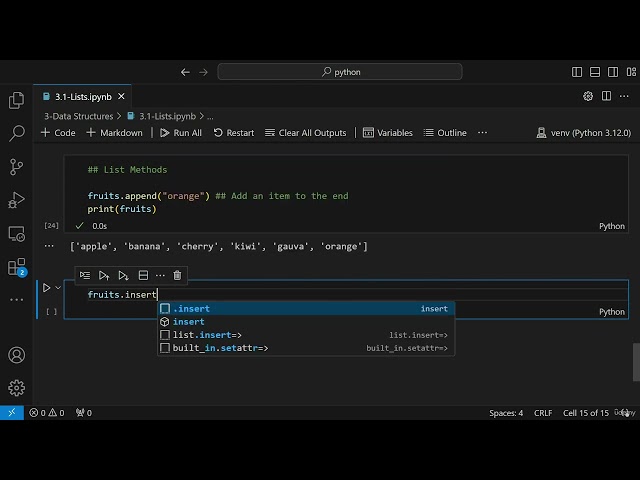
Task: Open the Search view in activity bar
Action: pyautogui.click(x=16, y=133)
